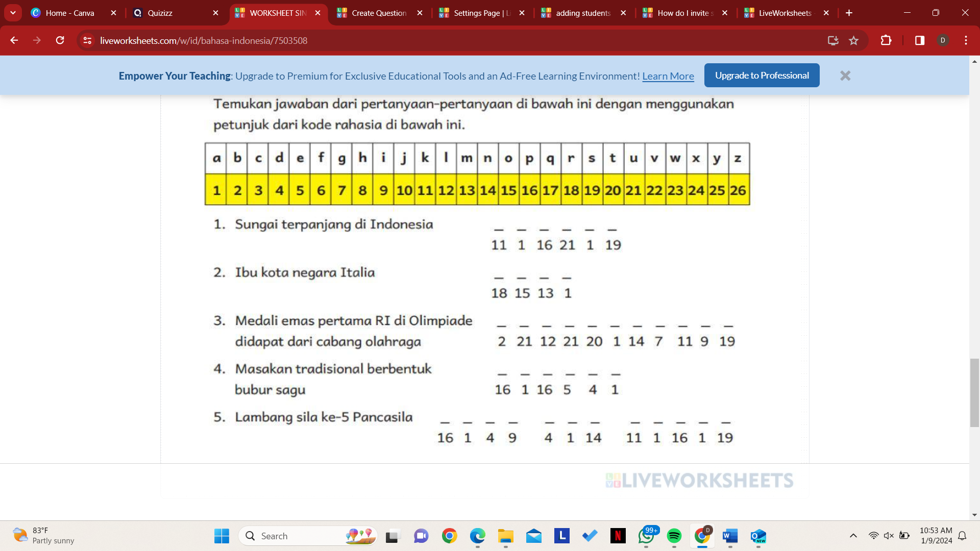Viewport: 980px width, 551px height.
Task: Open site information icon beside URL
Action: pos(87,40)
